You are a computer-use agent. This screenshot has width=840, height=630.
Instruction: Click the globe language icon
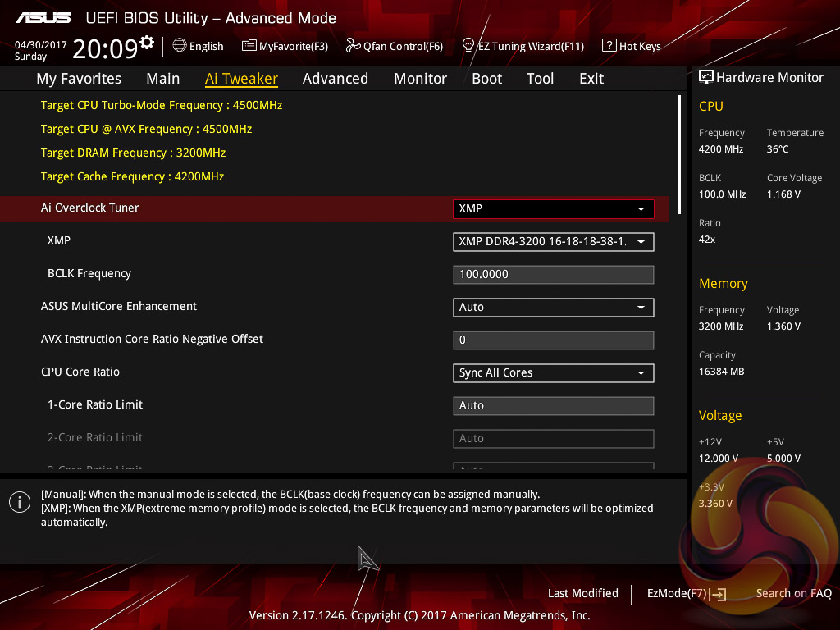180,46
